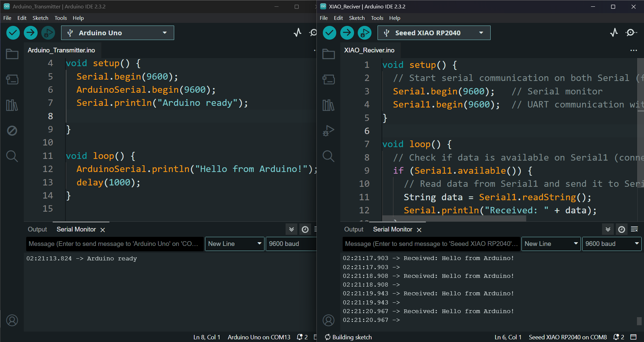Open account profile icon in Arduino_Transmitter sidebar
This screenshot has height=342, width=644.
click(x=12, y=320)
